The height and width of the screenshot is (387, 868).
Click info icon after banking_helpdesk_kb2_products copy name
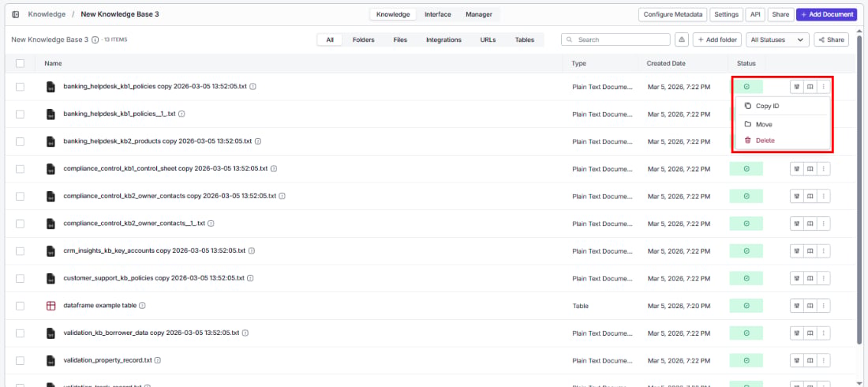258,141
